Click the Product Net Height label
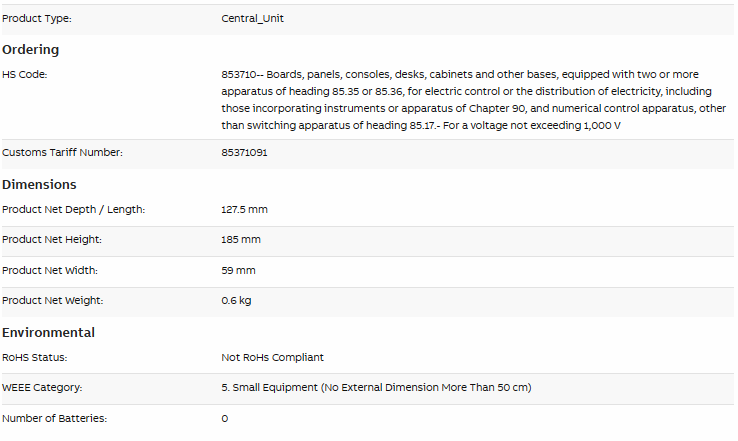Image resolution: width=738 pixels, height=441 pixels. coord(52,240)
